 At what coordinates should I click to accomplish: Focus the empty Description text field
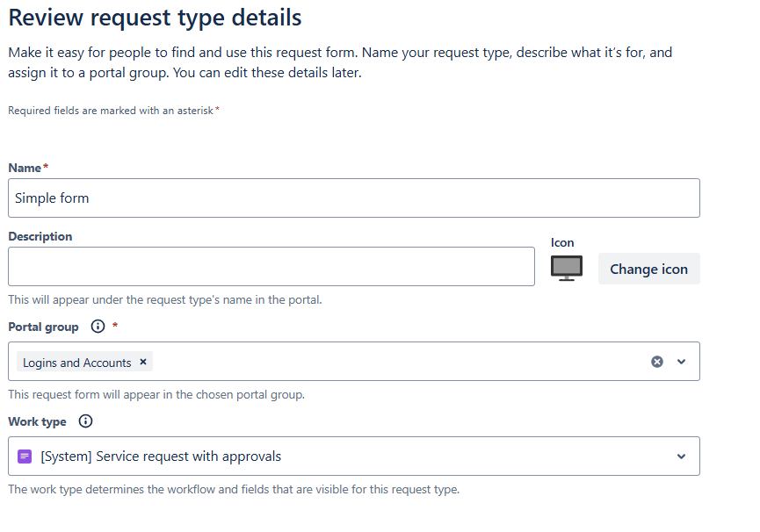point(271,266)
